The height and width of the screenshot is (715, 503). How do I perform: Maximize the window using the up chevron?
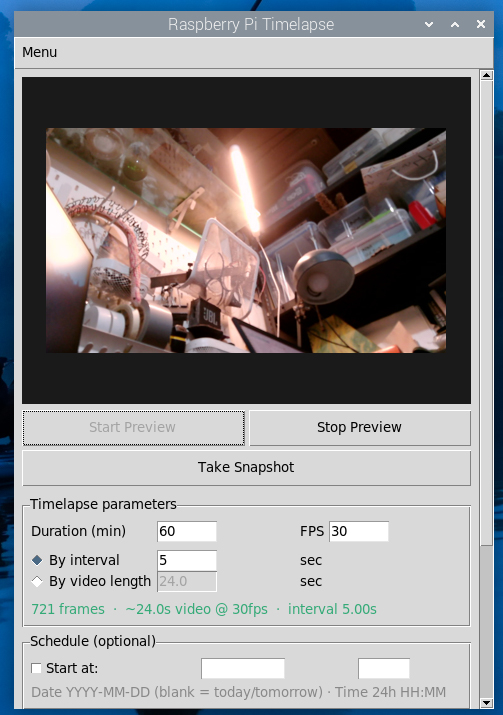click(x=455, y=24)
